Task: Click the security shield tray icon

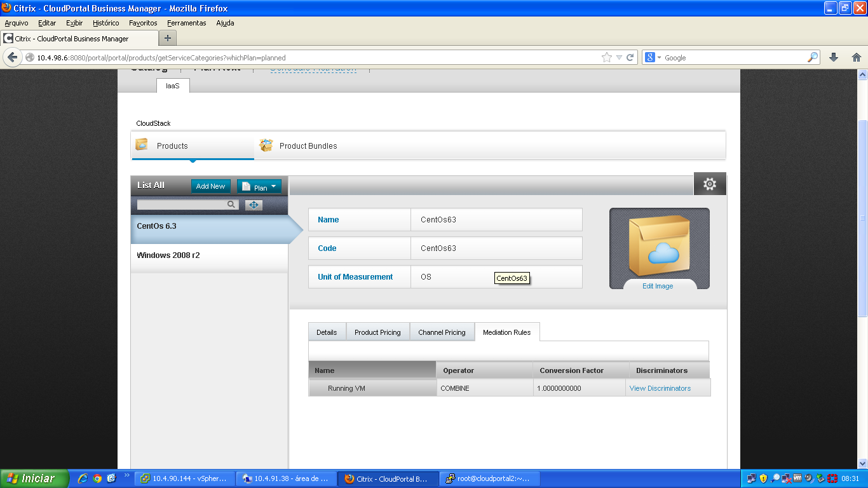Action: point(763,478)
